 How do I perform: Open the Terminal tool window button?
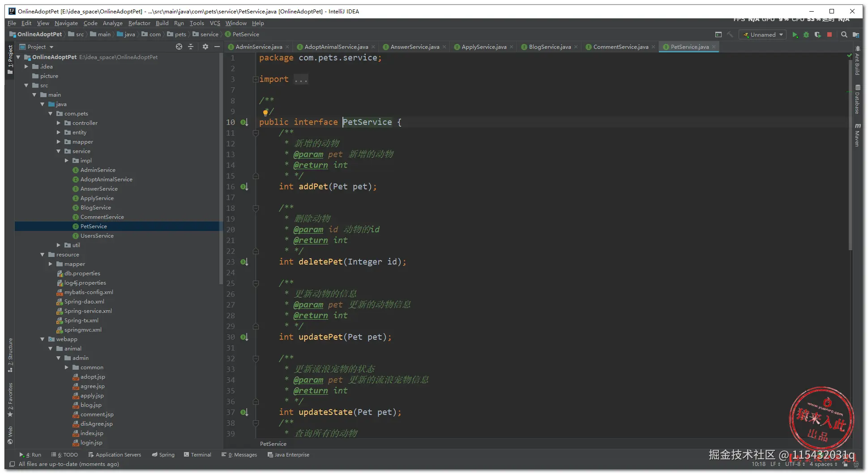pos(197,455)
